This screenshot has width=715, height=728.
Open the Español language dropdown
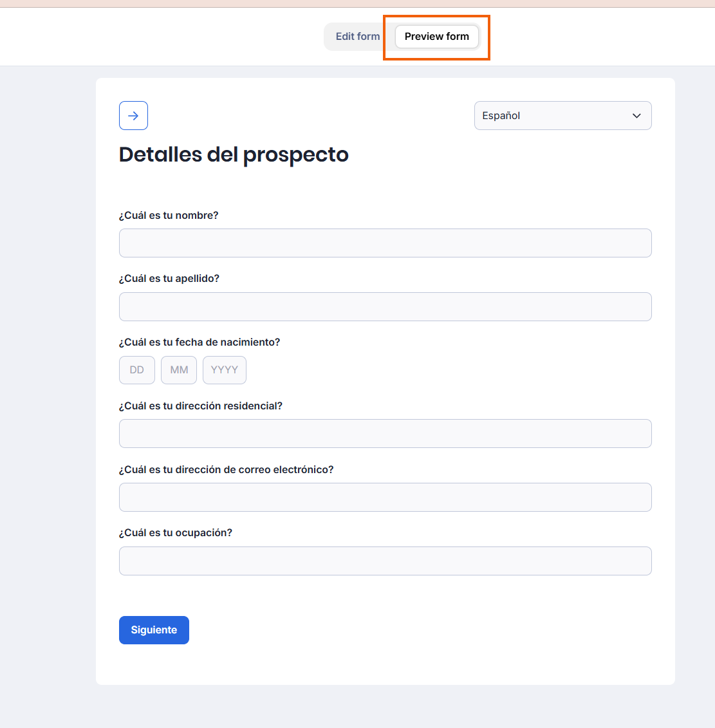point(562,116)
